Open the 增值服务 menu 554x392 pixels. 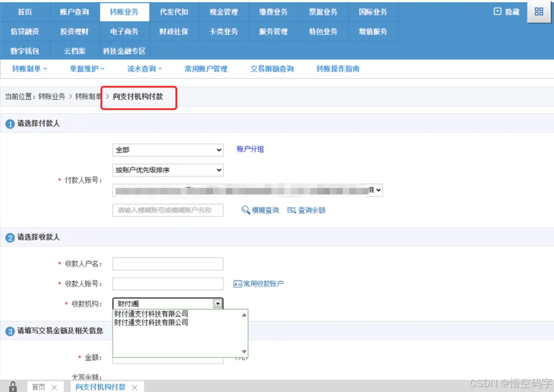click(373, 31)
